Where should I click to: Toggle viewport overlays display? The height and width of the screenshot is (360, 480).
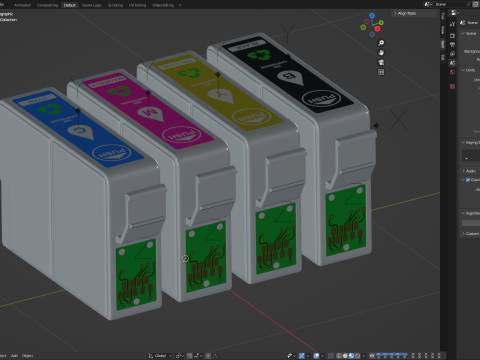[316, 356]
